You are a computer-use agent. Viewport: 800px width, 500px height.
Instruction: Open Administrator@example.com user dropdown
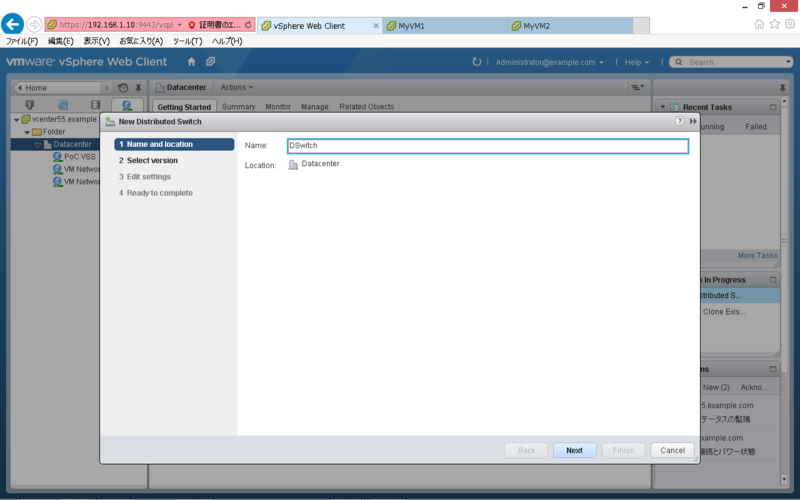click(549, 62)
